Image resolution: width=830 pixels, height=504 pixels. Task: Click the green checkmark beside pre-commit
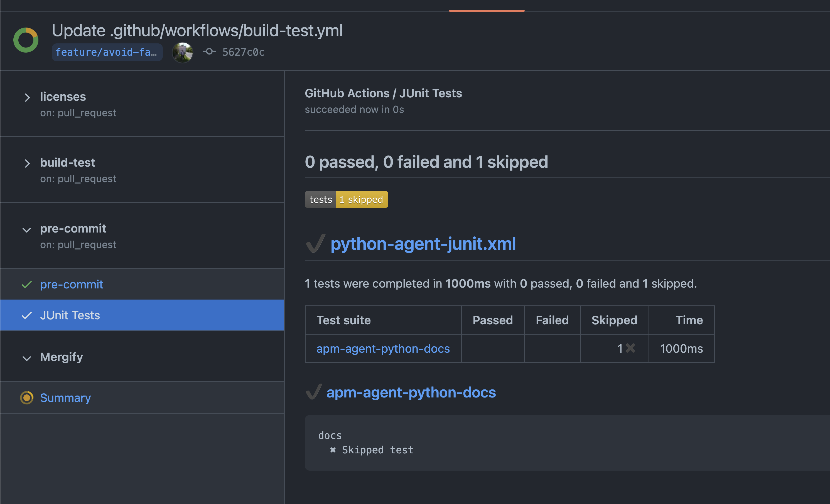tap(27, 285)
